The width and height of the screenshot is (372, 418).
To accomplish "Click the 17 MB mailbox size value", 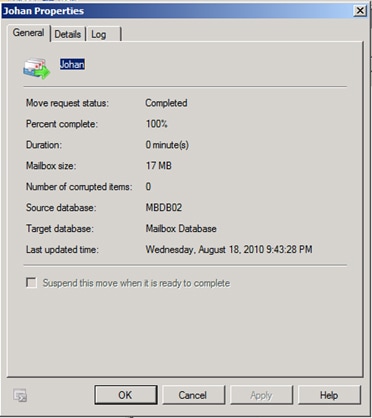I will [159, 166].
